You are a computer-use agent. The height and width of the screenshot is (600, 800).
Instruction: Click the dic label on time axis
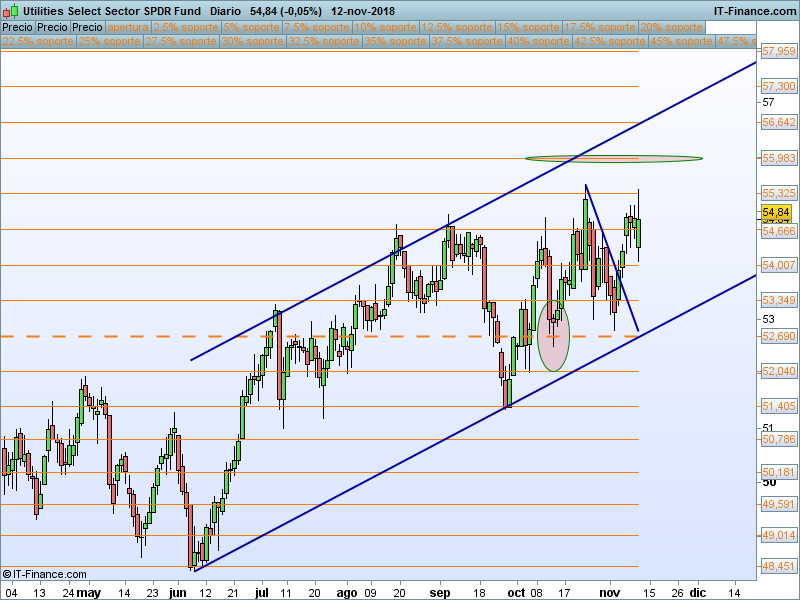point(697,593)
